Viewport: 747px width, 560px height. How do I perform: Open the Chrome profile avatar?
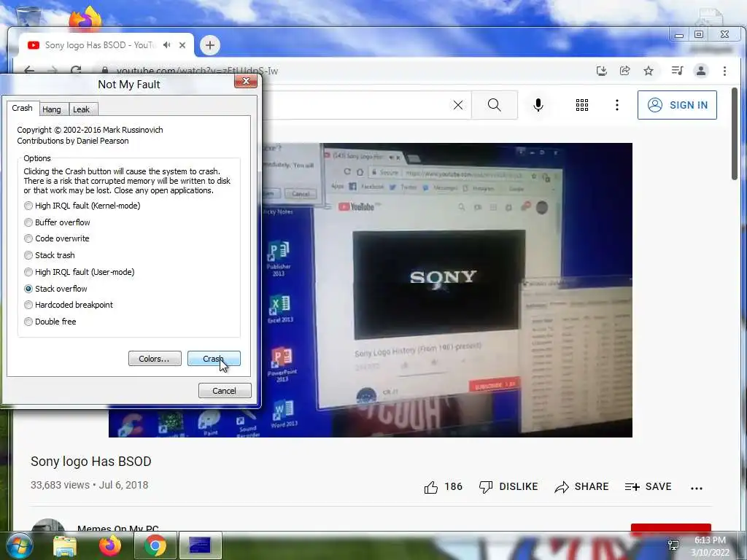click(701, 71)
